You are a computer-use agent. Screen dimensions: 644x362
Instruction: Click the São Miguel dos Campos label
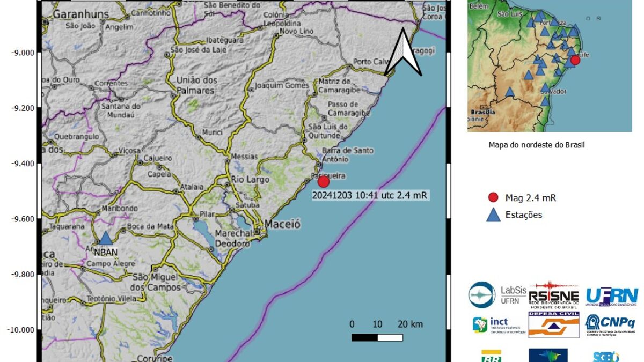156,283
